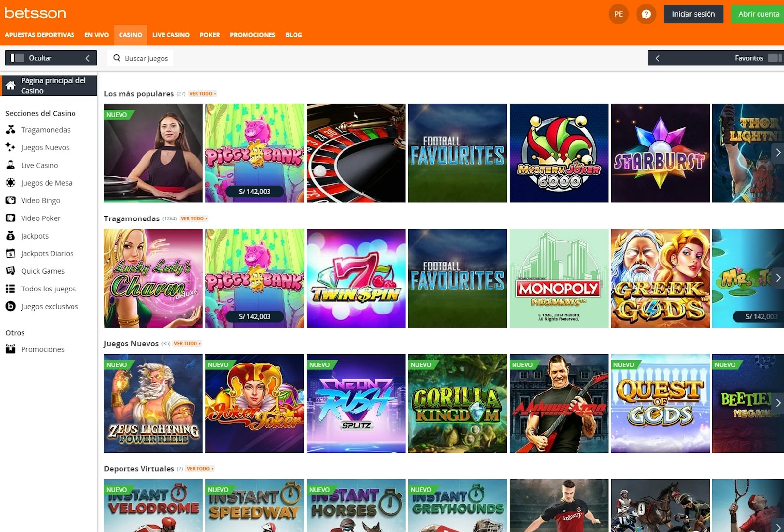Open the Jackpots section
Viewport: 784px width, 532px height.
11,236
